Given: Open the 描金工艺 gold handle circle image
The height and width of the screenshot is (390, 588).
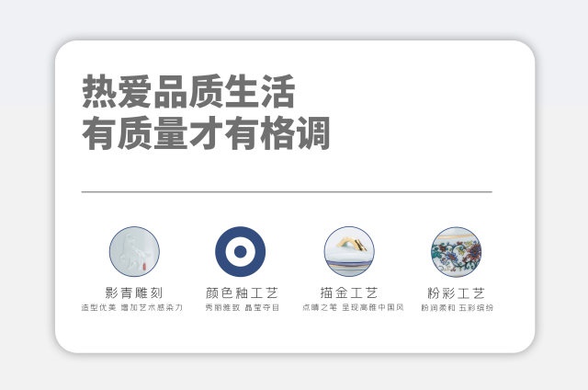Looking at the screenshot, I should (349, 251).
